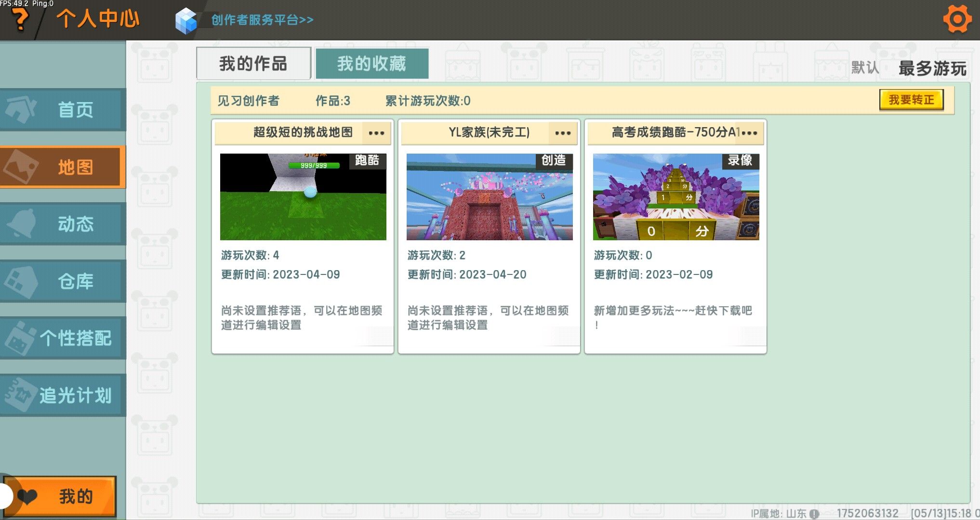Switch to the 我的作品 tab
This screenshot has height=520, width=980.
coord(253,64)
